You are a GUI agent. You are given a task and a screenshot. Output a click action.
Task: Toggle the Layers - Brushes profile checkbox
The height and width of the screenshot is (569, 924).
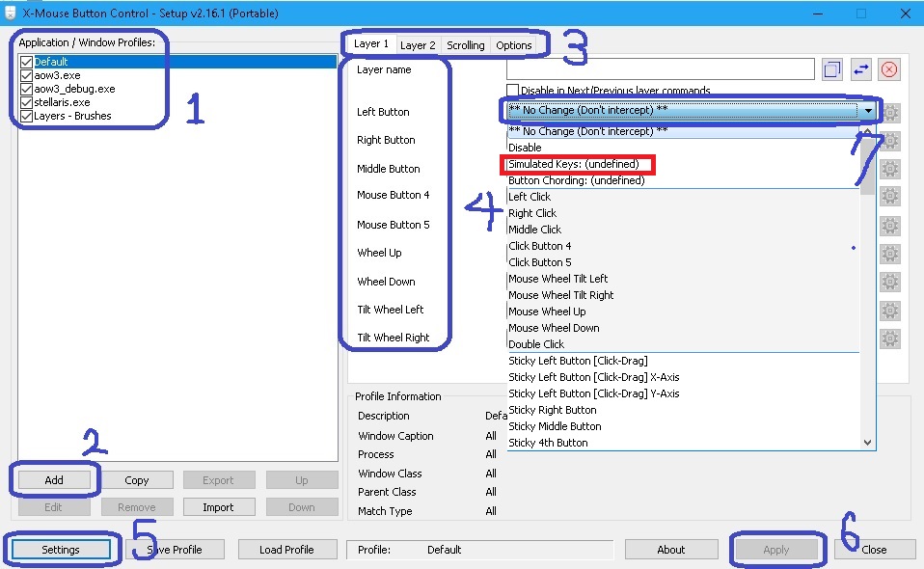click(26, 116)
